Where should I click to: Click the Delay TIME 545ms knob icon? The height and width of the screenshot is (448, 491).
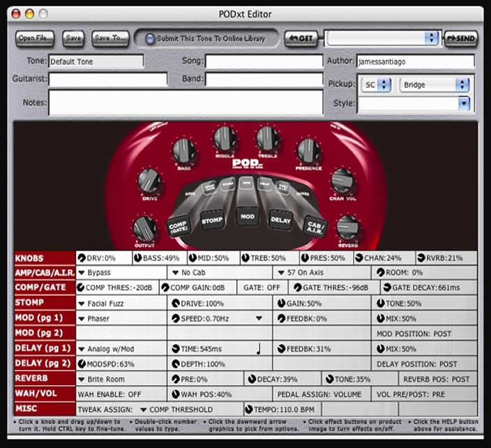point(176,348)
